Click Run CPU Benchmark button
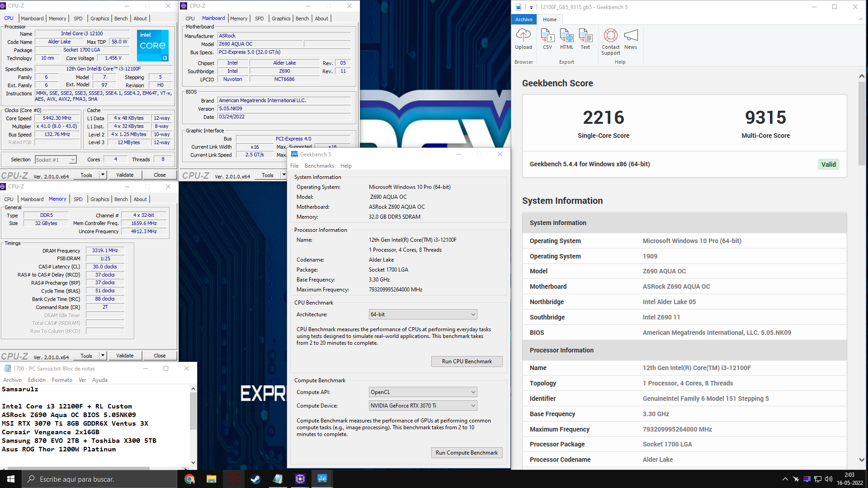The image size is (868, 488). click(x=467, y=361)
